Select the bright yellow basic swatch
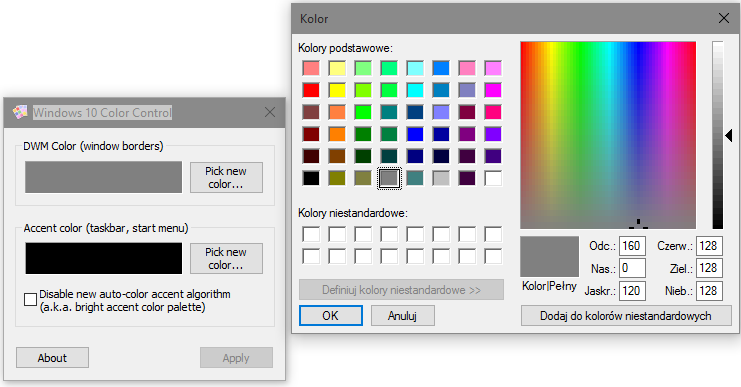 337,90
